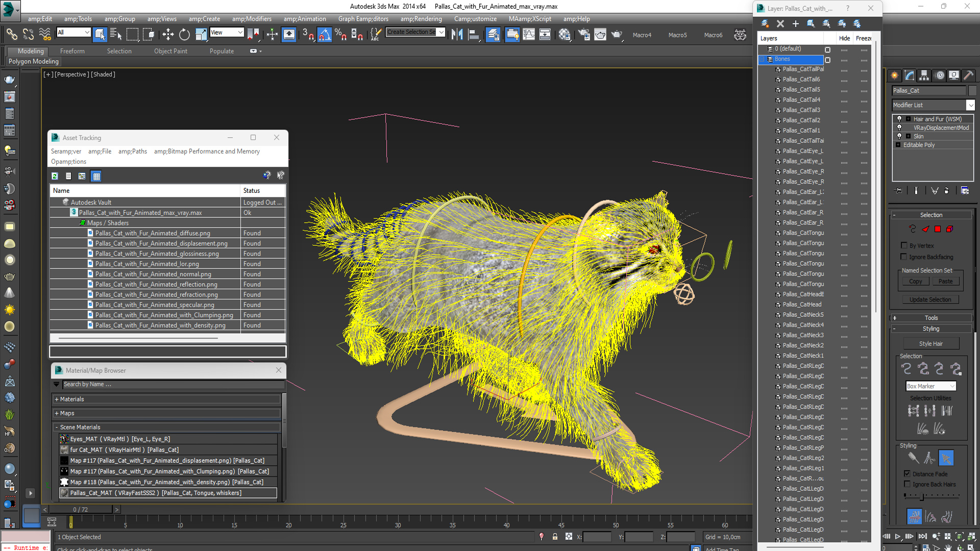The image size is (980, 551).
Task: Open the Box Marker dropdown
Action: 930,386
